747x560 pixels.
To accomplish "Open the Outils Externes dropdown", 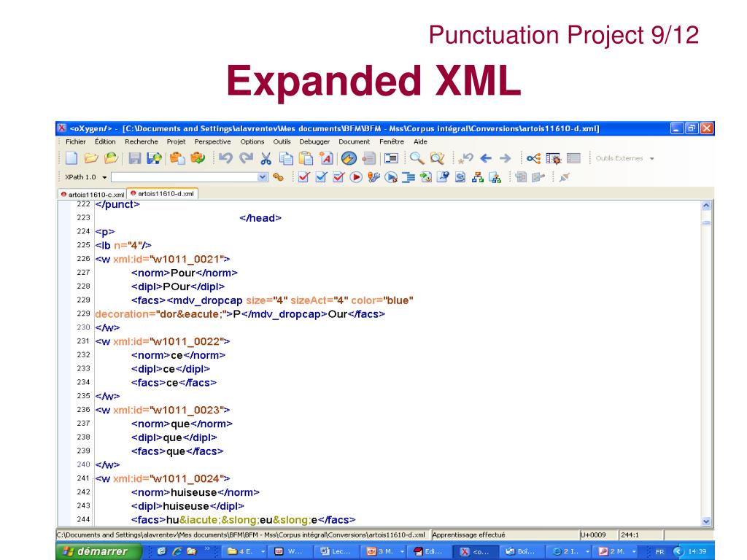I will [x=651, y=158].
